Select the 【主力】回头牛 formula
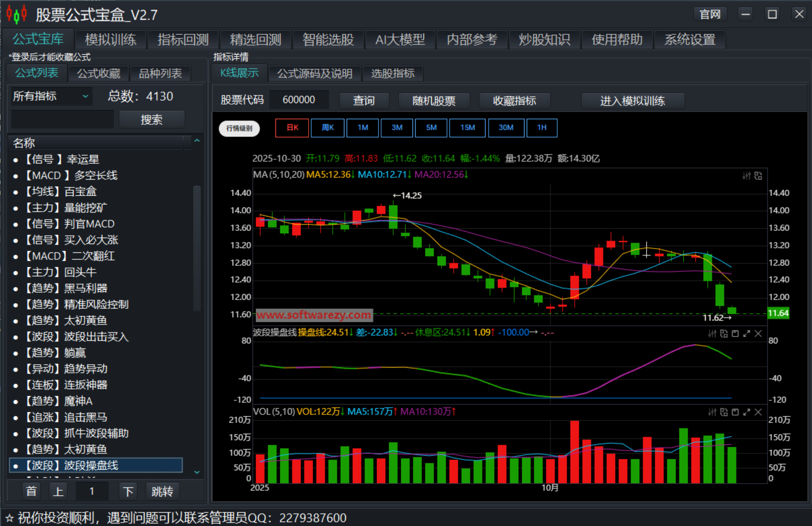 (60, 272)
